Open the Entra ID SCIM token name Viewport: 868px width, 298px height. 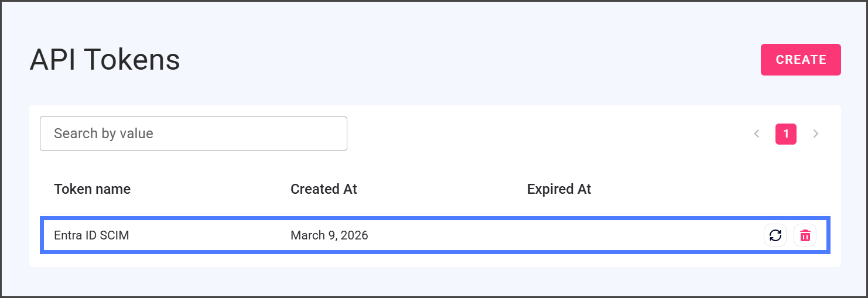tap(91, 235)
